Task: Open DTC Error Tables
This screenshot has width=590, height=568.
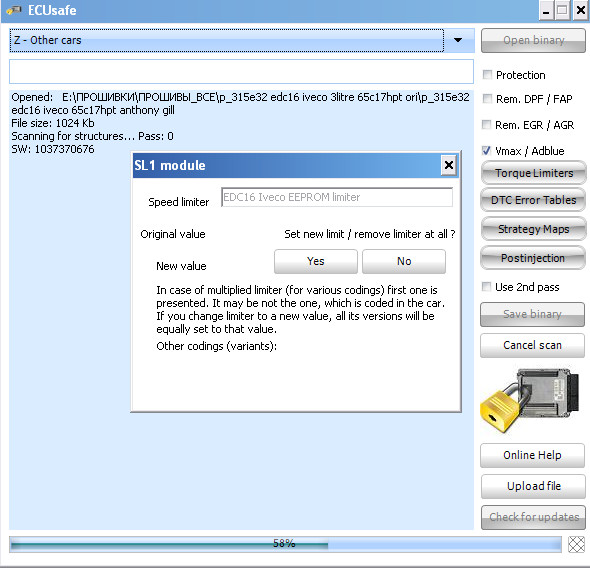Action: [x=533, y=200]
